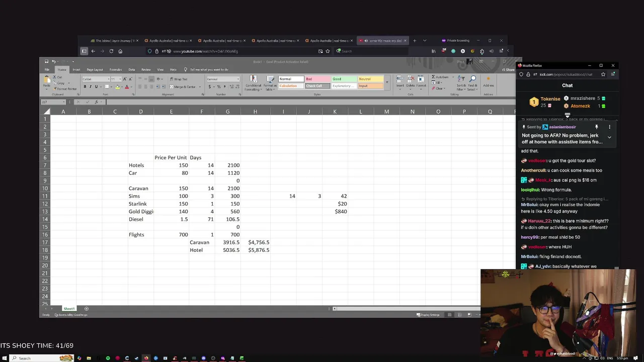Viewport: 644px width, 362px height.
Task: Open the font color dropdown arrow
Action: tap(131, 86)
